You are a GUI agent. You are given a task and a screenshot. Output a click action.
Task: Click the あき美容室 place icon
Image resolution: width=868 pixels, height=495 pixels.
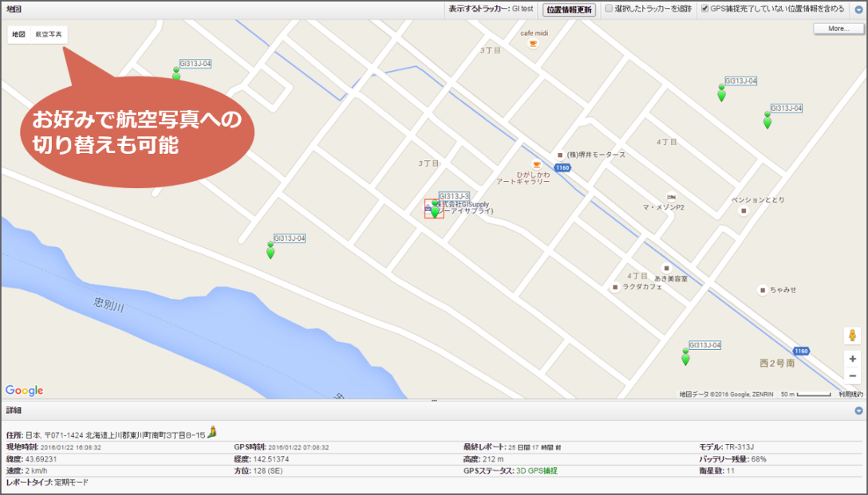pyautogui.click(x=666, y=269)
